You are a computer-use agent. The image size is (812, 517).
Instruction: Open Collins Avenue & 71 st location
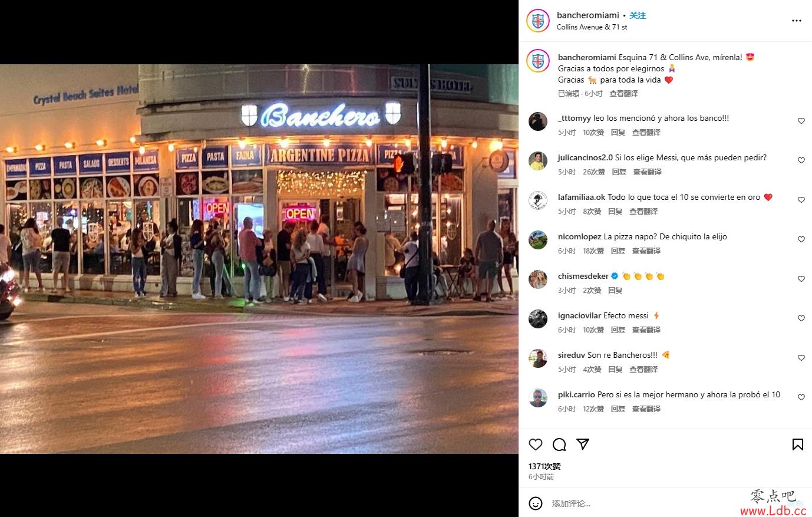pyautogui.click(x=592, y=27)
